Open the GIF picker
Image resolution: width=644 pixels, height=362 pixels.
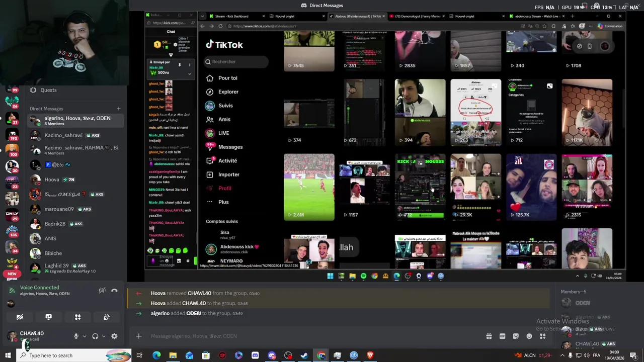click(502, 336)
